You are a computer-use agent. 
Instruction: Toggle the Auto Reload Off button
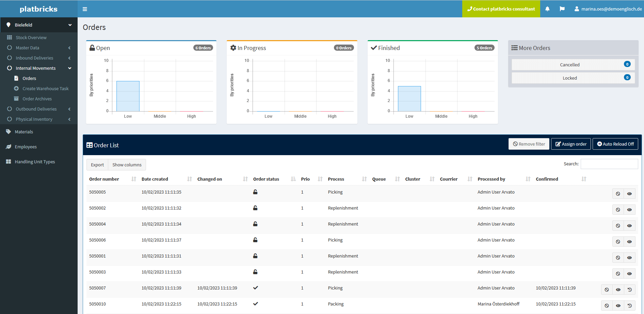coord(615,144)
